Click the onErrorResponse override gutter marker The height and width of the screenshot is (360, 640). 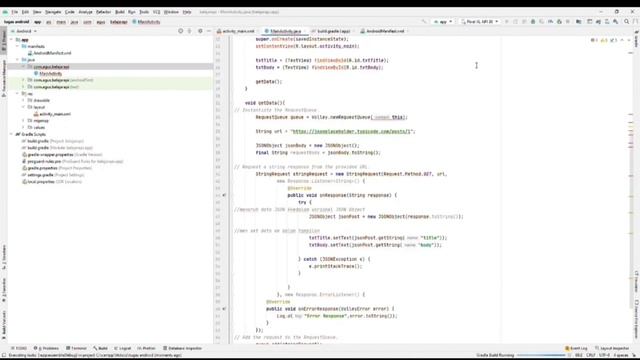224,309
